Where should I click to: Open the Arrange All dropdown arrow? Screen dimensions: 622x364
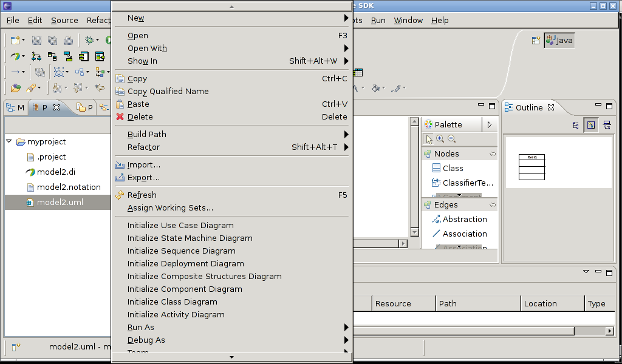point(87,72)
